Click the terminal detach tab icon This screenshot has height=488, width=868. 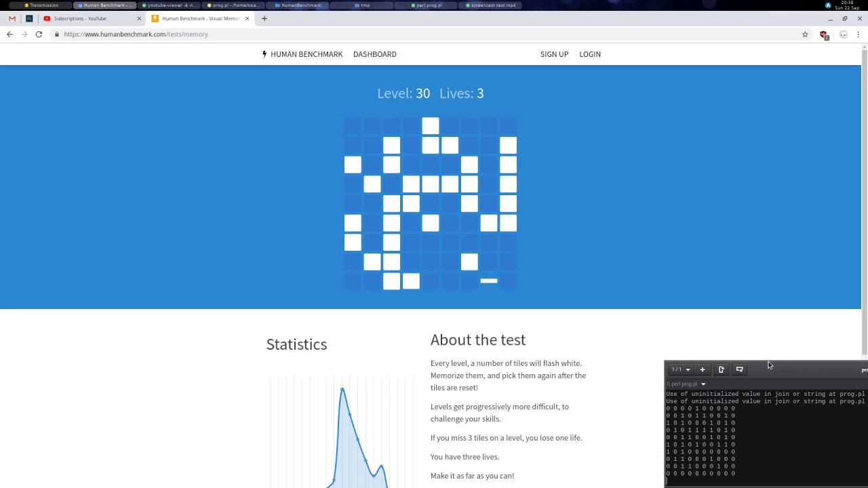click(x=722, y=369)
